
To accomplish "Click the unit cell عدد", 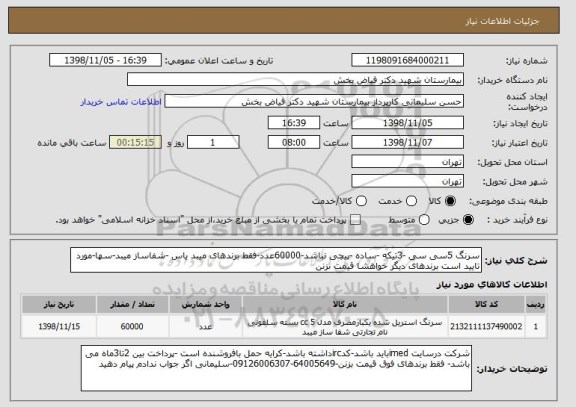I will (205, 326).
